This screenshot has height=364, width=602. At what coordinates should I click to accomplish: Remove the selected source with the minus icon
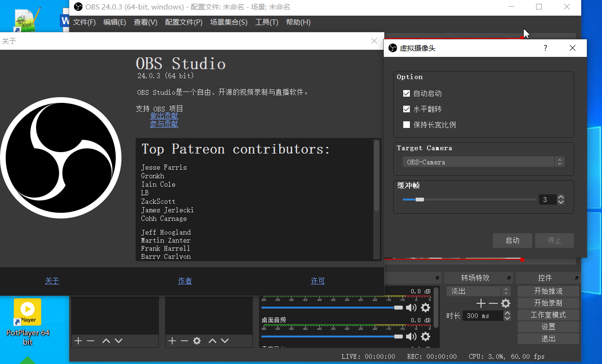(x=185, y=341)
